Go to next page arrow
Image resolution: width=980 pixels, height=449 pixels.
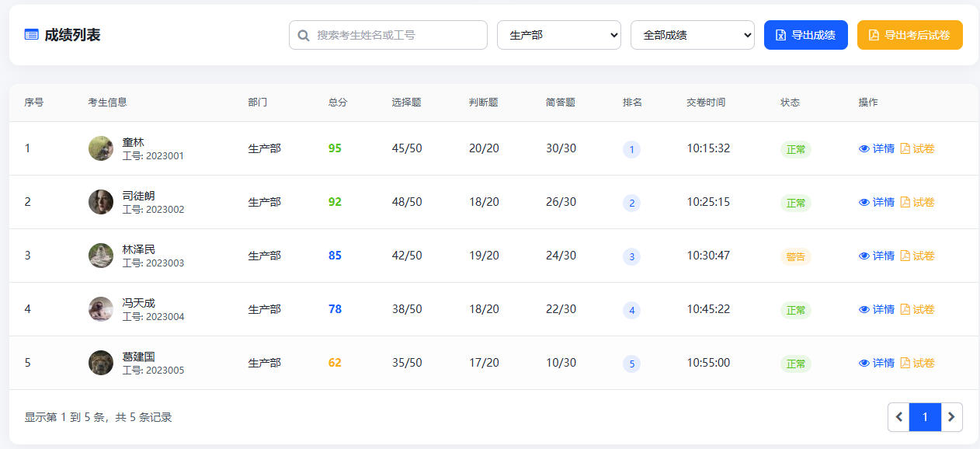coord(951,417)
